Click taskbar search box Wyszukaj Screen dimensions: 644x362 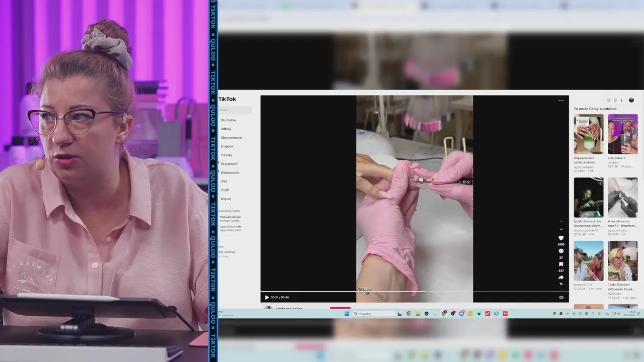point(374,314)
